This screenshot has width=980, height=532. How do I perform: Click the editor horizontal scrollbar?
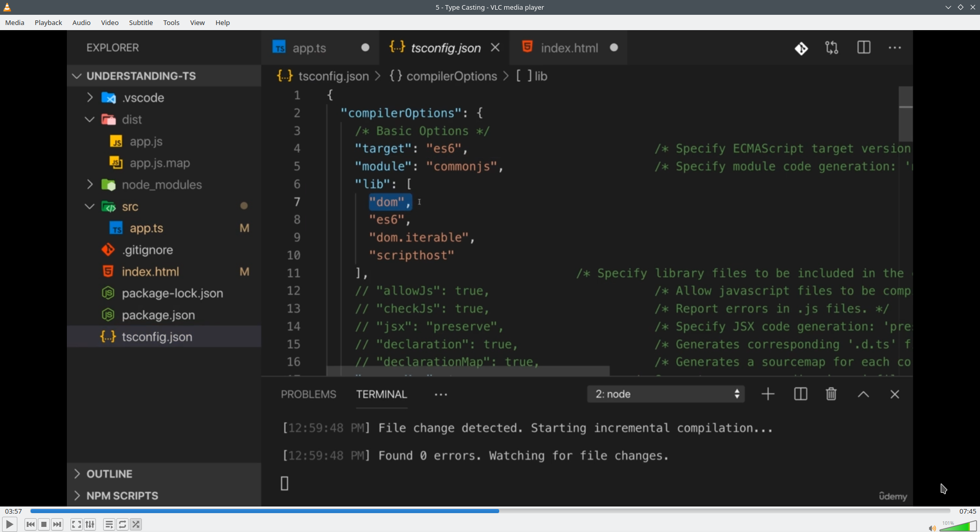pyautogui.click(x=468, y=371)
